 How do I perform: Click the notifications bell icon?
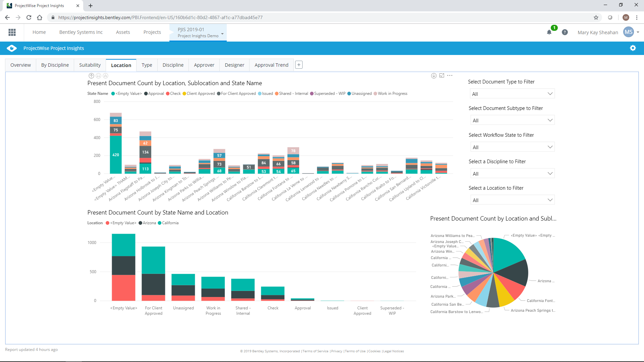(x=549, y=32)
